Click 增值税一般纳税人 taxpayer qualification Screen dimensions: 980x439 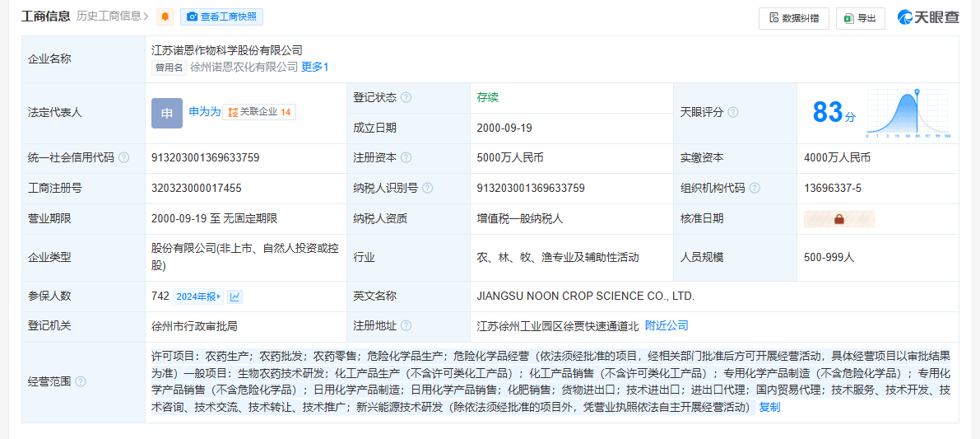521,219
